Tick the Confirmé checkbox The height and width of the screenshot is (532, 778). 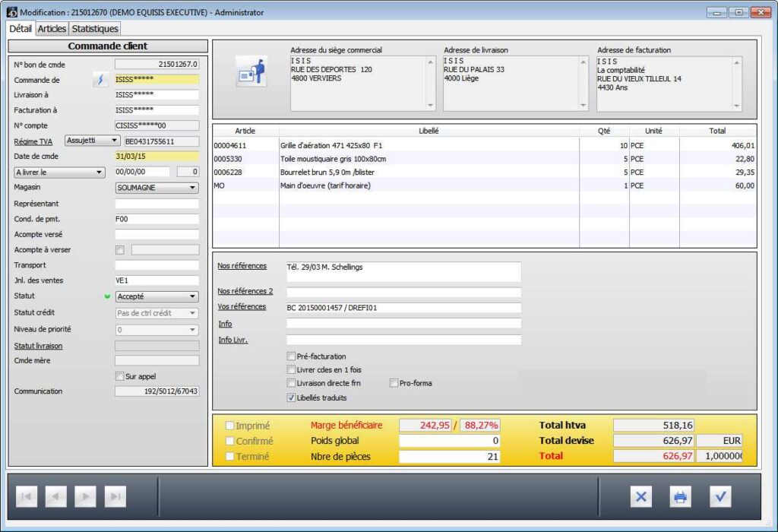tap(229, 441)
